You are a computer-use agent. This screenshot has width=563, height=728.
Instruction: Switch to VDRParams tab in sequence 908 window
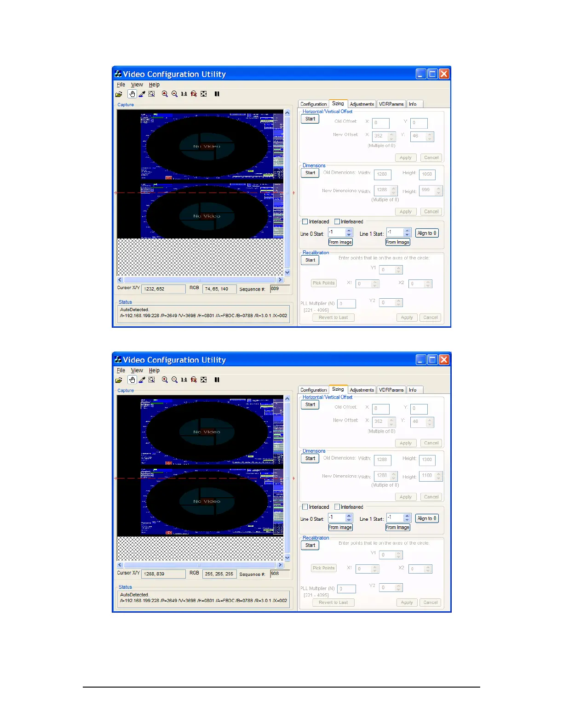[x=391, y=390]
